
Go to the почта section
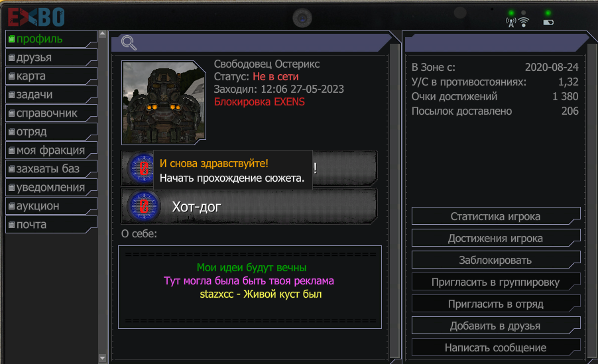pos(51,224)
